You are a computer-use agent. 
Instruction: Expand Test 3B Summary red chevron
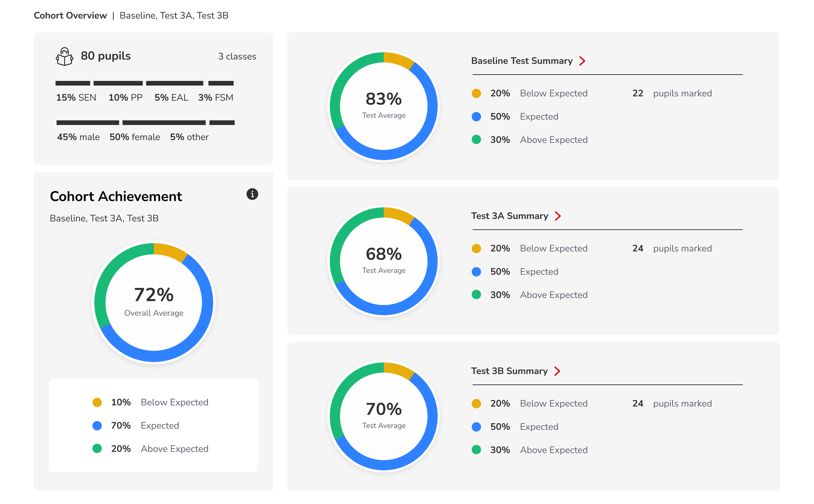pyautogui.click(x=557, y=371)
